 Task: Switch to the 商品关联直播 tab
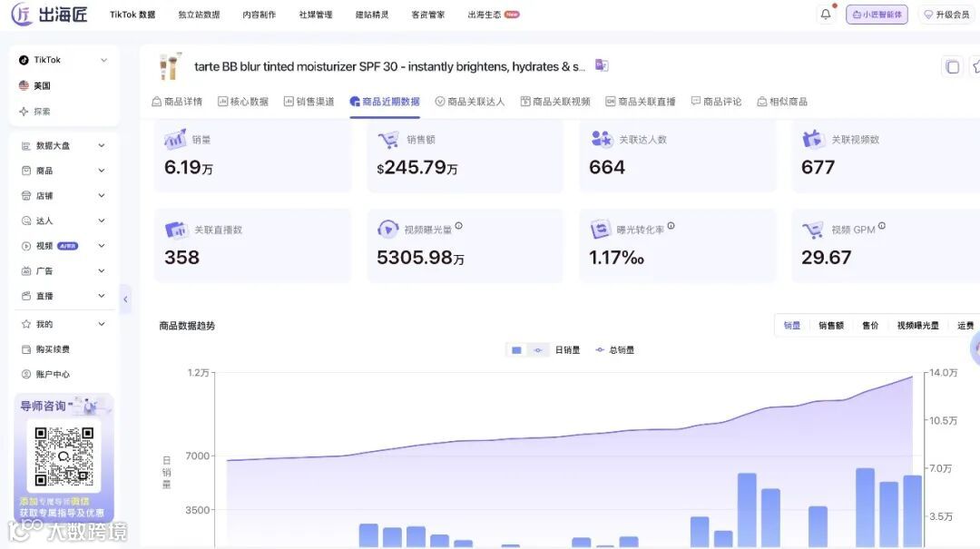pos(641,102)
